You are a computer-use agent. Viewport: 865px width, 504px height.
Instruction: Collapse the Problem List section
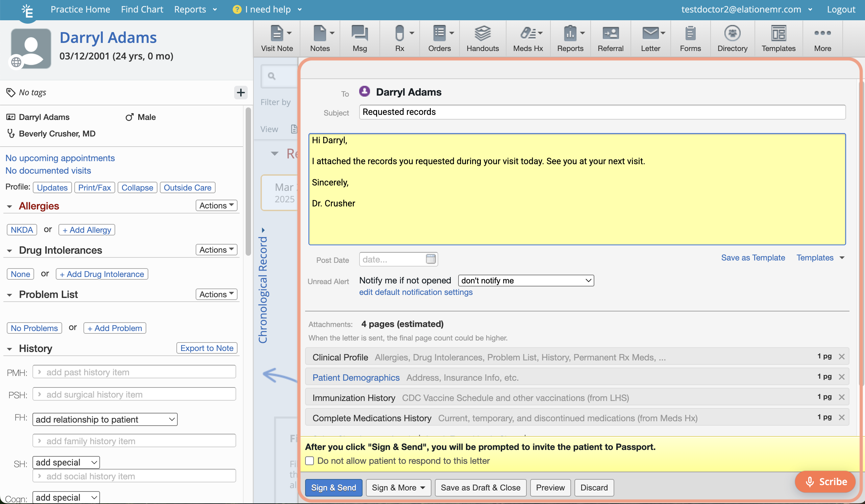click(9, 295)
